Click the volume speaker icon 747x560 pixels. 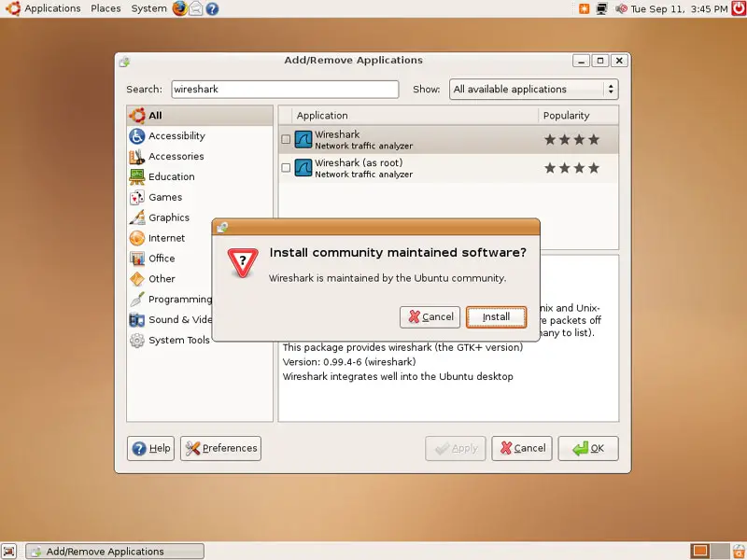pos(621,8)
